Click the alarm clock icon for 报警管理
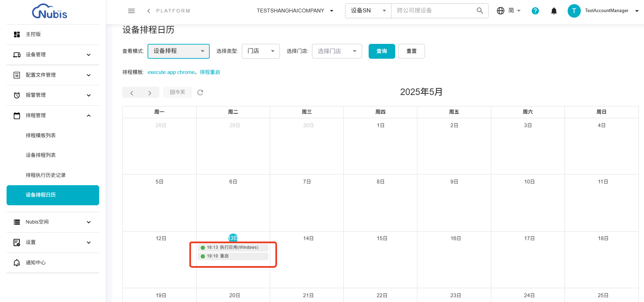This screenshot has width=644, height=302. click(x=17, y=95)
